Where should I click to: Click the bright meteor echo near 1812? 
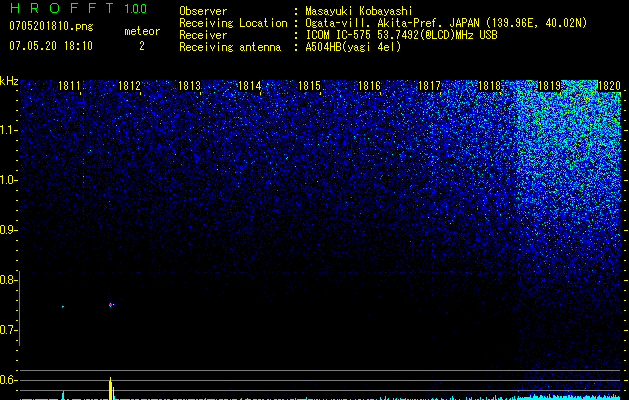click(111, 305)
